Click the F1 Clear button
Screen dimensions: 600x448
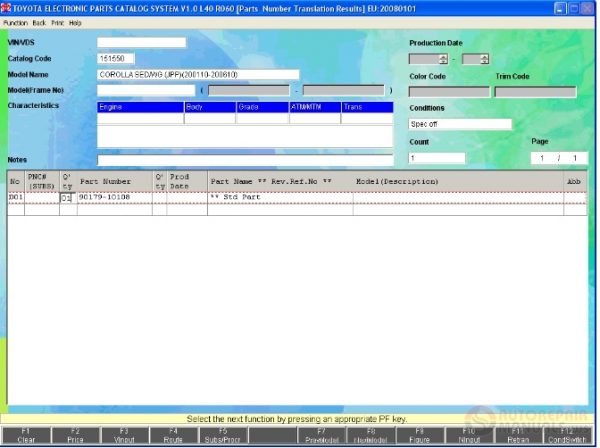[x=26, y=436]
